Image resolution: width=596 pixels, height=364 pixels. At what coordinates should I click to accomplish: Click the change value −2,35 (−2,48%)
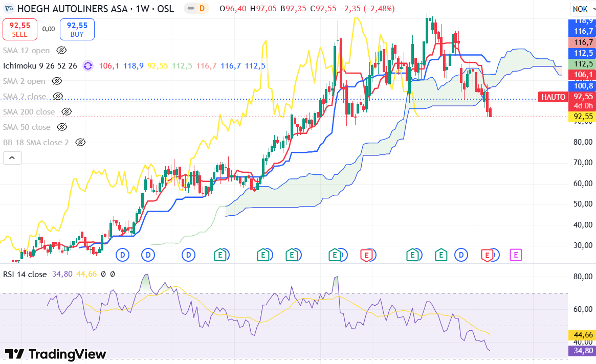tap(367, 9)
